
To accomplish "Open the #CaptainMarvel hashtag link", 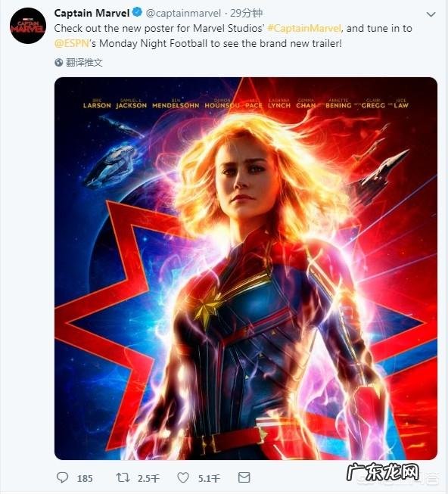I will point(304,28).
